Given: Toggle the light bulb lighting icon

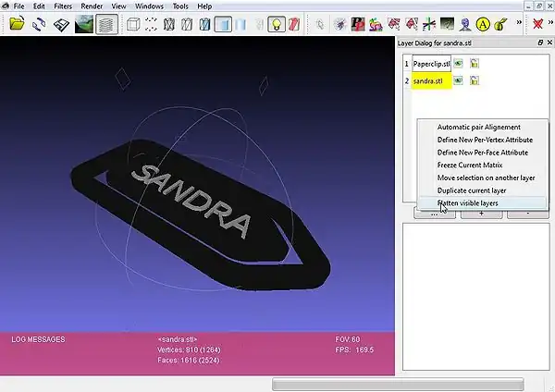Looking at the screenshot, I should tap(277, 24).
